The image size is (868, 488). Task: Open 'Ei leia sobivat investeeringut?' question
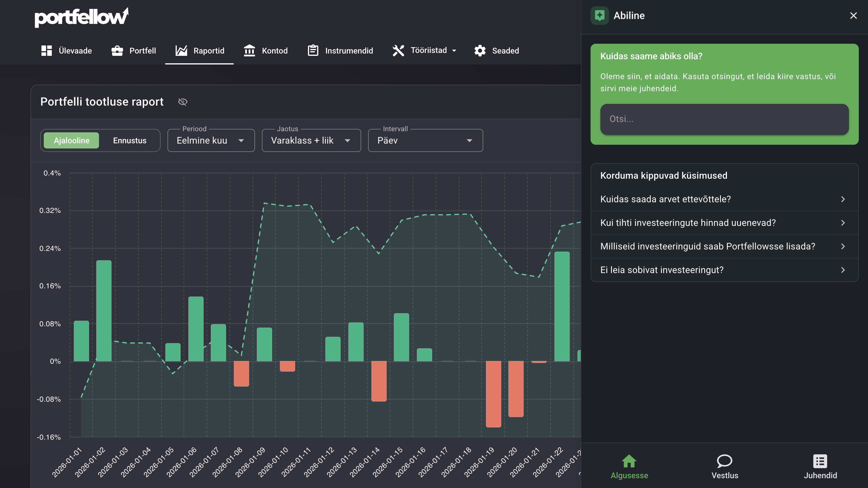pyautogui.click(x=724, y=270)
